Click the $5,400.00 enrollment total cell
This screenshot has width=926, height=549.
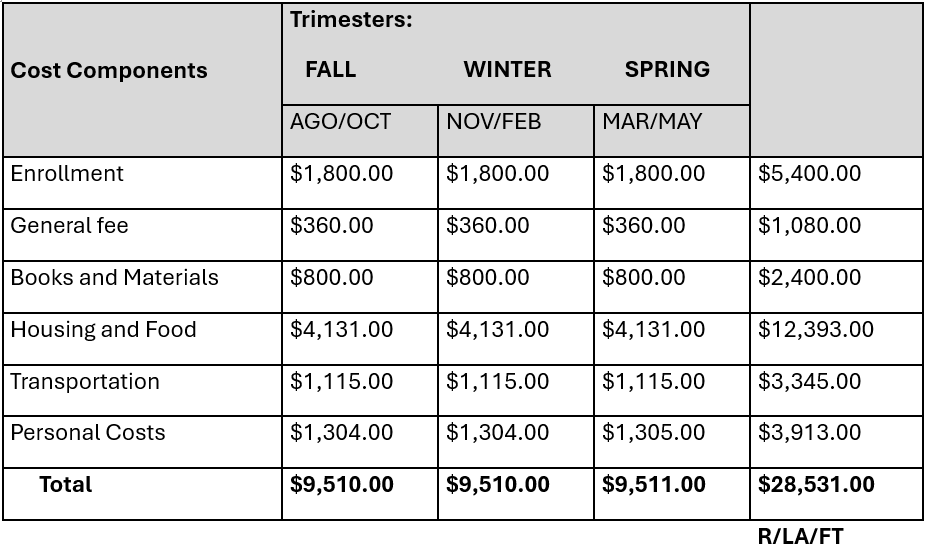pyautogui.click(x=809, y=174)
